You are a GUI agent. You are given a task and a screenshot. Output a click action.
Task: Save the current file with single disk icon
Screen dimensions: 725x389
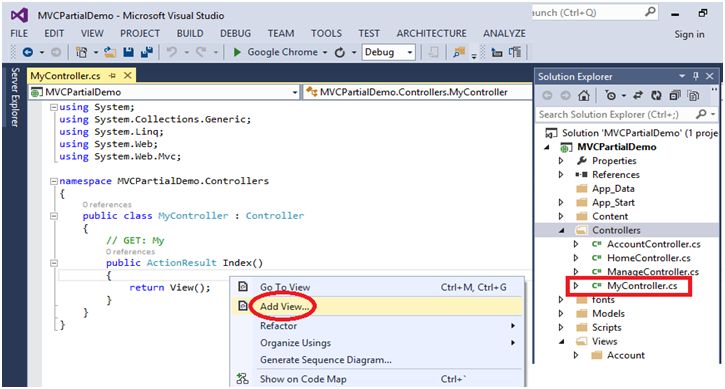pyautogui.click(x=129, y=52)
